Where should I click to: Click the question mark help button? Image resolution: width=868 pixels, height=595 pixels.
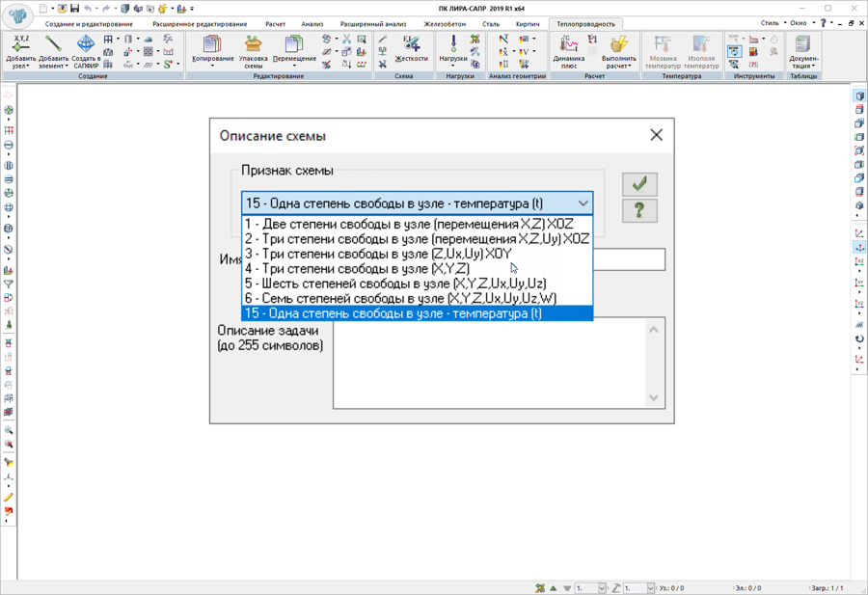point(638,211)
